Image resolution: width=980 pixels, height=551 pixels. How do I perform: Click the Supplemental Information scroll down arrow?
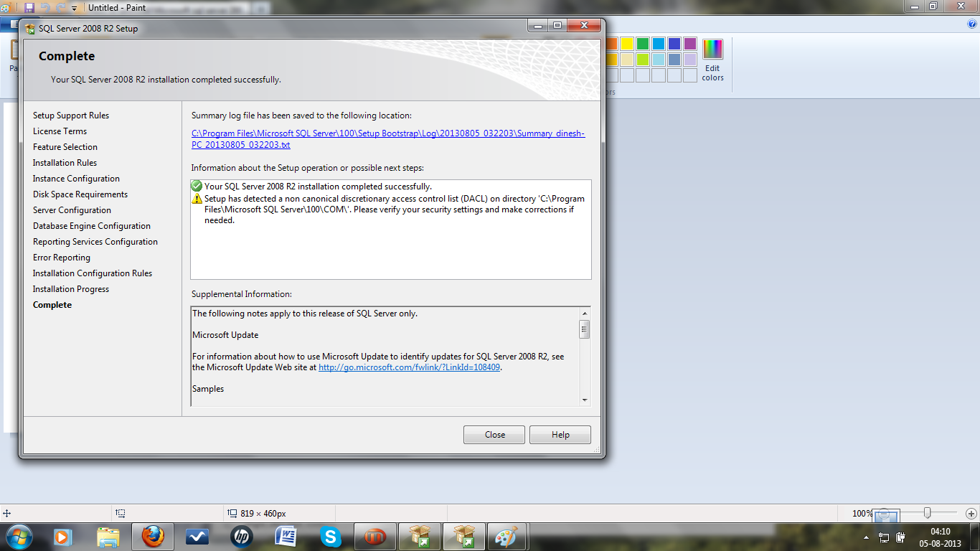[x=585, y=400]
